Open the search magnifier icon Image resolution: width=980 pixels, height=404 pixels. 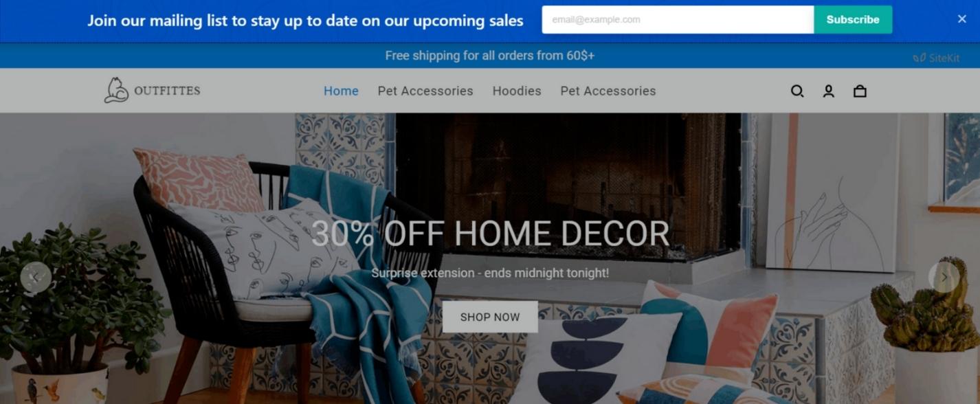click(797, 91)
